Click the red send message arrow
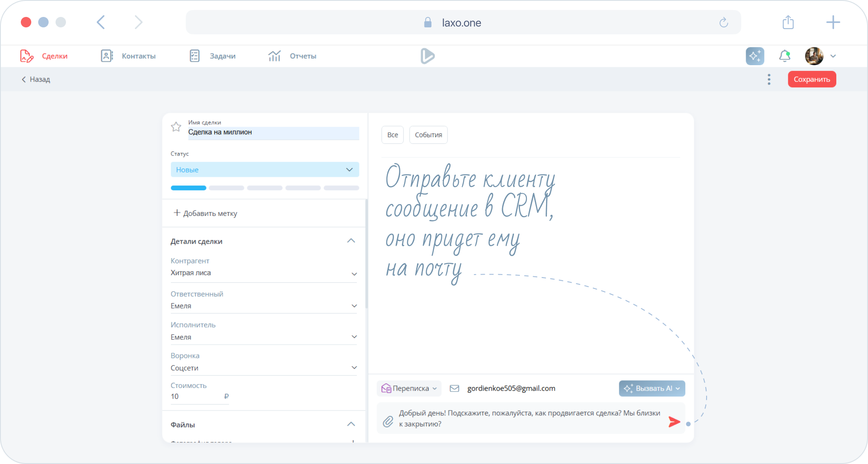 (x=674, y=422)
